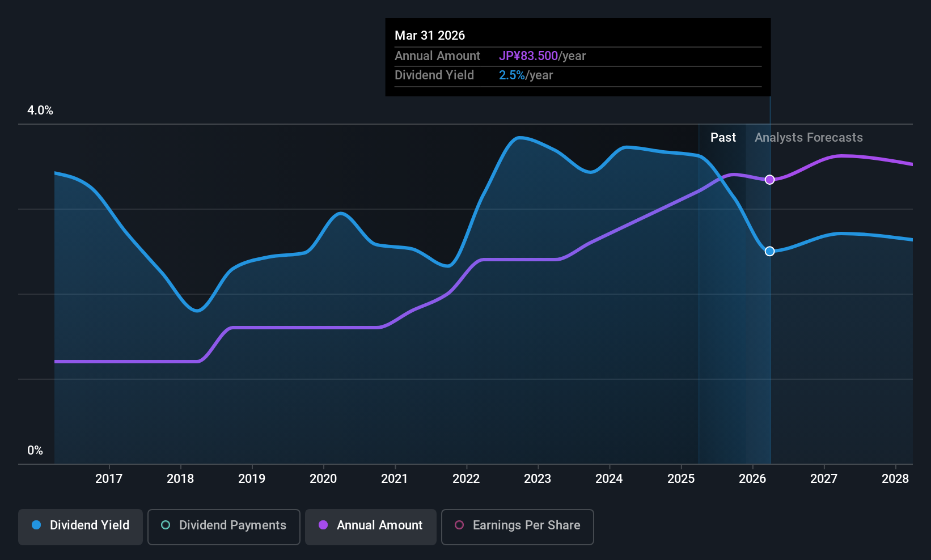Toggle the Annual Amount legend button
931x560 pixels.
pos(371,527)
